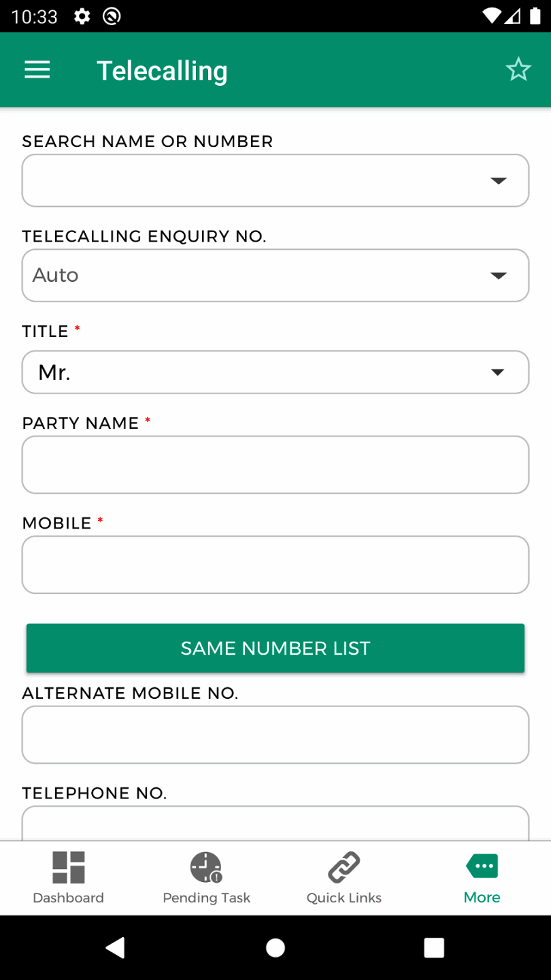The image size is (551, 980).
Task: Focus the Mobile input field
Action: point(275,565)
